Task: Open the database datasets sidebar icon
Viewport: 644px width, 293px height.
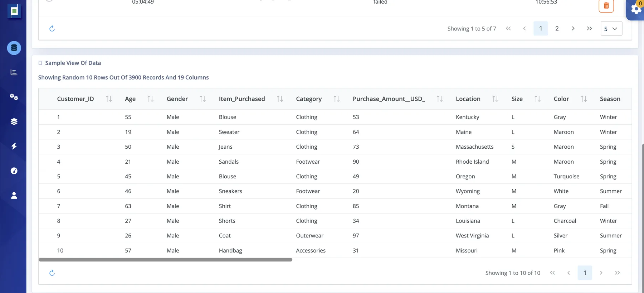Action: 14,48
